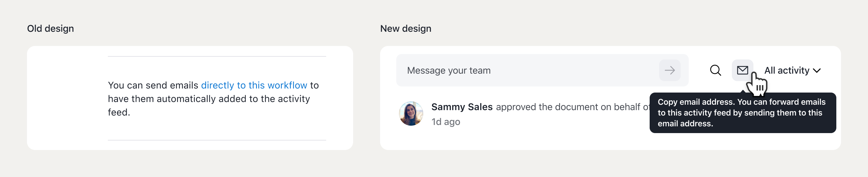
Task: Click 'to this activity feed' tooltip line
Action: tap(740, 113)
